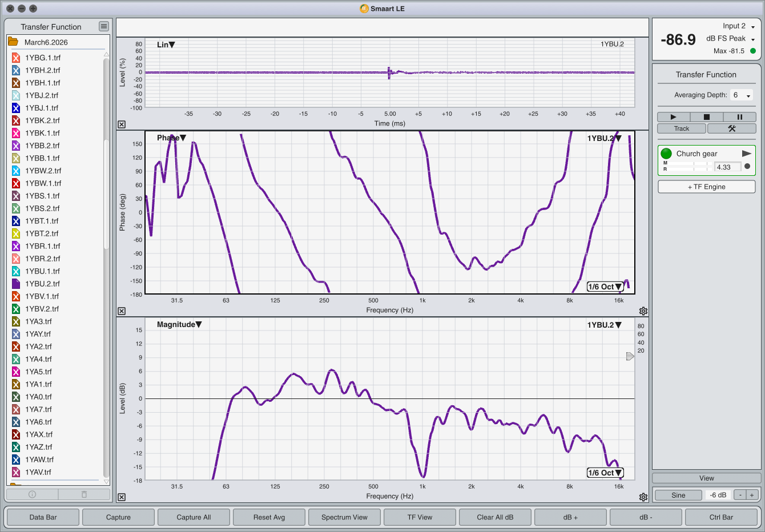Viewport: 765px width, 532px height.
Task: Click the magnitude plot threshold slider arrow
Action: pos(630,356)
